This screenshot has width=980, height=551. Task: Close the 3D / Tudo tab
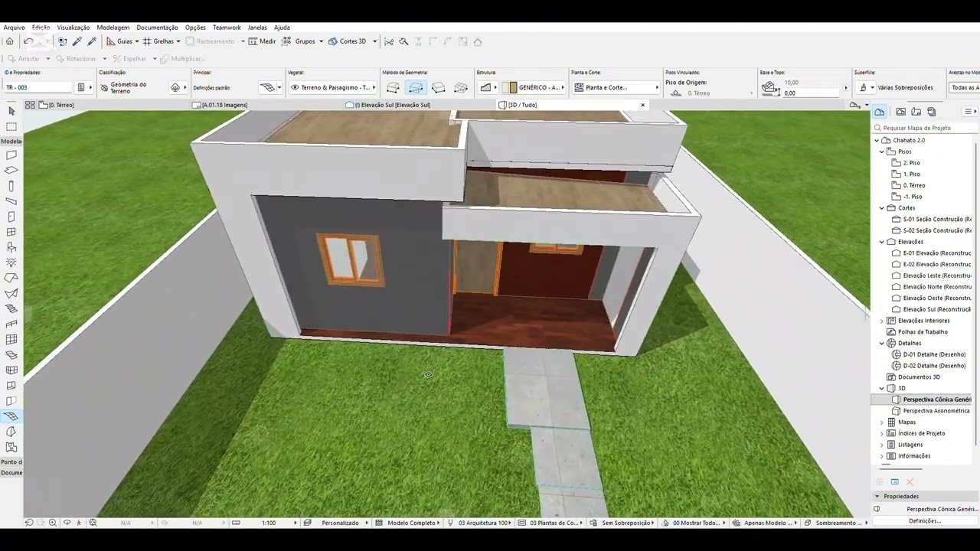coord(642,105)
